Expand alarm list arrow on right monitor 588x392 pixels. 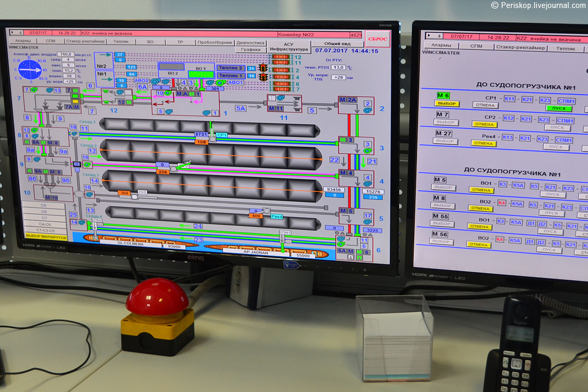429,35
